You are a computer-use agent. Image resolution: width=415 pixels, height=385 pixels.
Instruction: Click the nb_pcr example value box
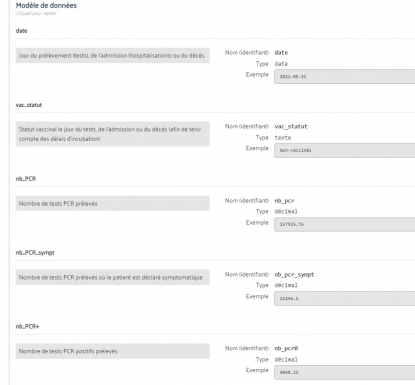click(x=345, y=224)
